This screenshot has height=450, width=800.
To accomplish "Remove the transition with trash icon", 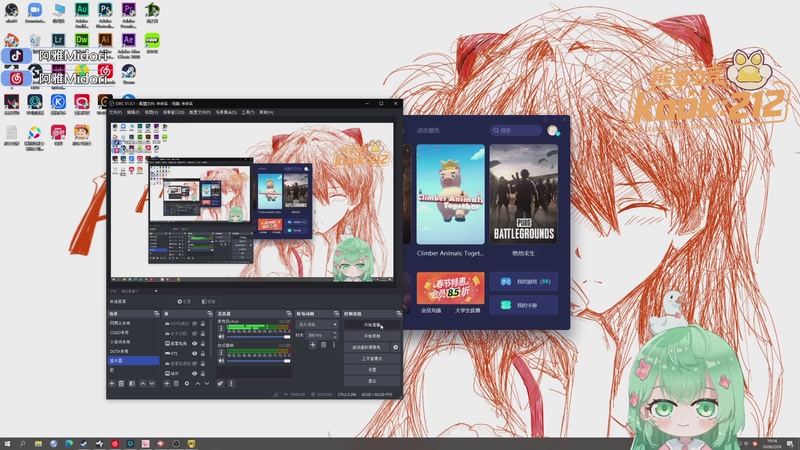I will pos(323,345).
